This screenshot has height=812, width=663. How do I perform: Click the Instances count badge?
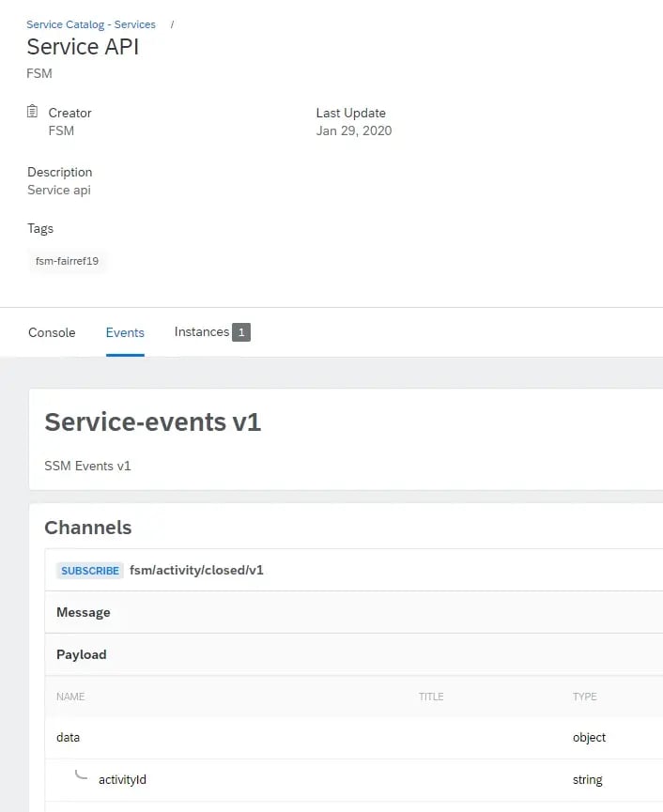[241, 332]
